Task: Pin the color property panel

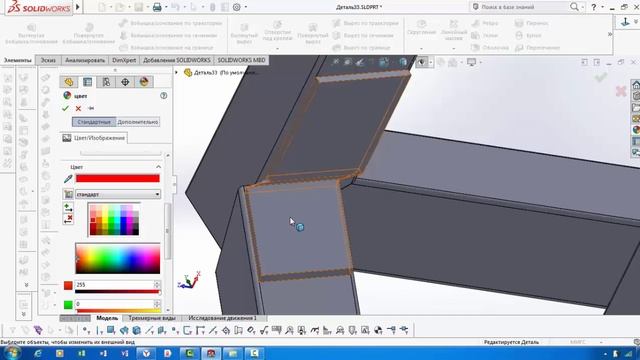Action: (91, 109)
